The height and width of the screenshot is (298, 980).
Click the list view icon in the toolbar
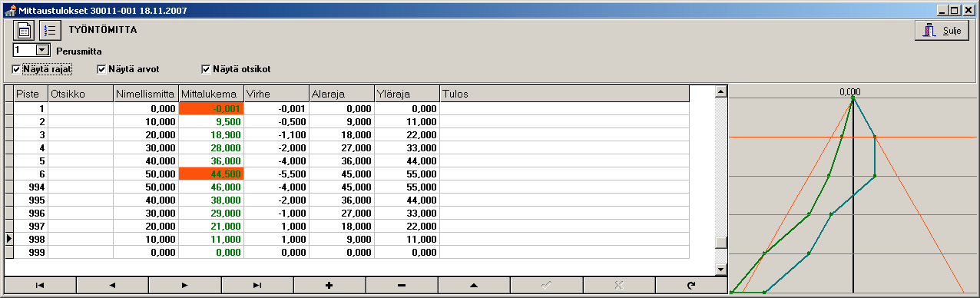[50, 31]
